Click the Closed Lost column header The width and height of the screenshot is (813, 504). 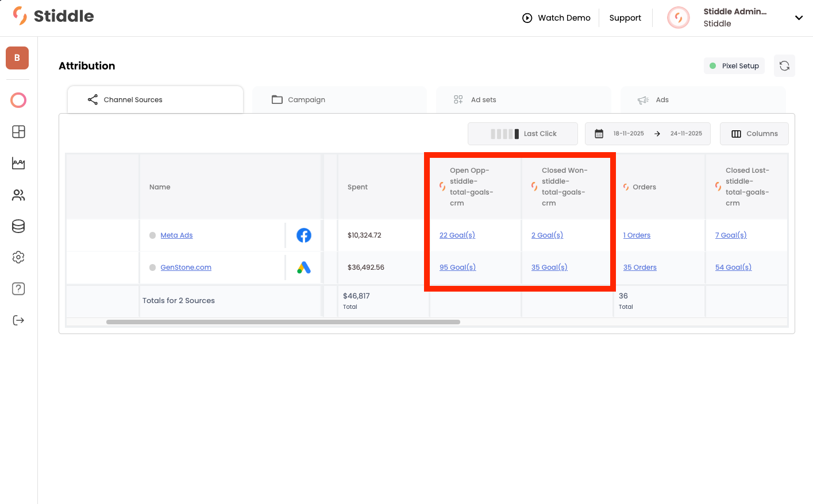point(747,187)
